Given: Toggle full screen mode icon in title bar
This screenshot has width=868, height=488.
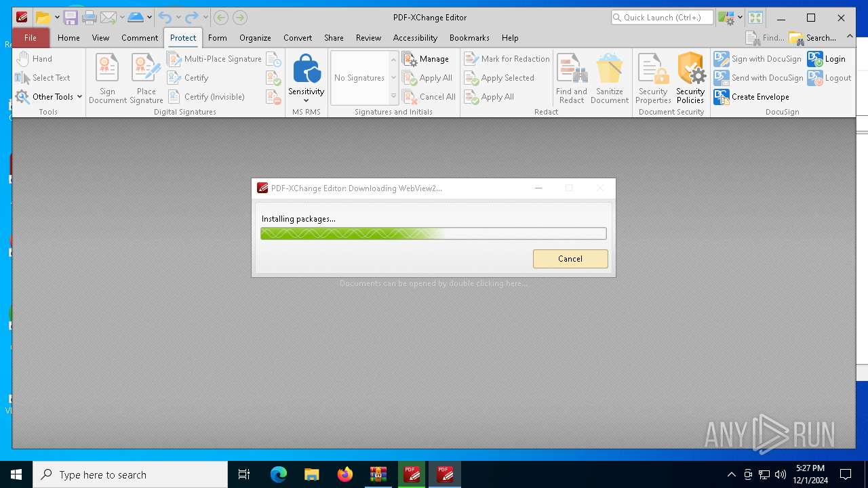Looking at the screenshot, I should (755, 18).
